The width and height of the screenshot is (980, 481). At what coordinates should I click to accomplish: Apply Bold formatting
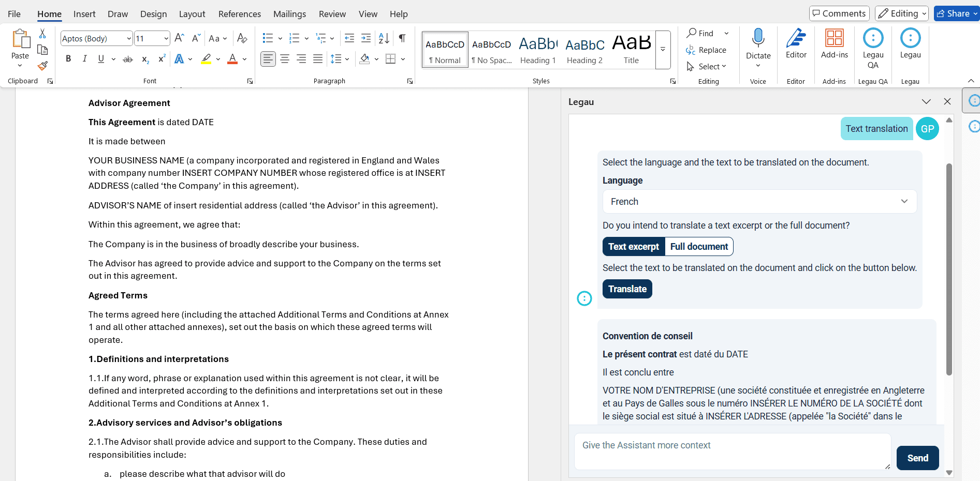point(68,59)
